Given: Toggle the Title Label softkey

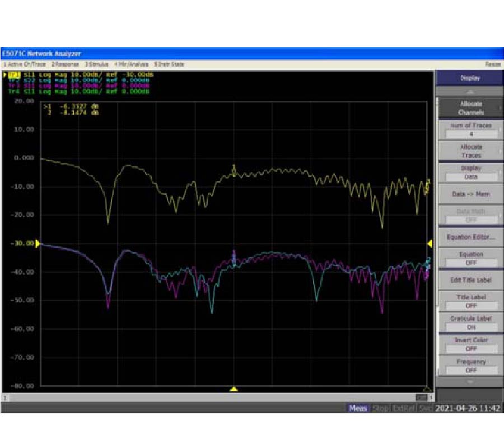Looking at the screenshot, I should pyautogui.click(x=470, y=301).
